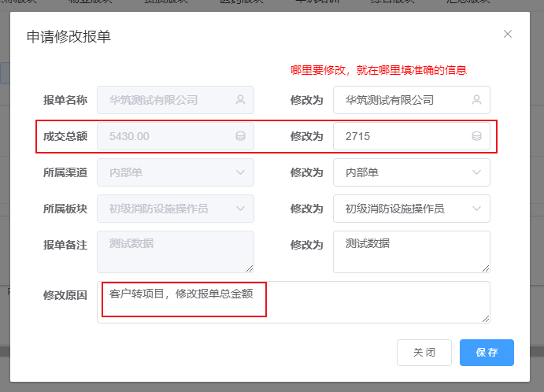Click the user icon in the disabled 报单名称 field
Screen dimensions: 544x392
point(240,100)
